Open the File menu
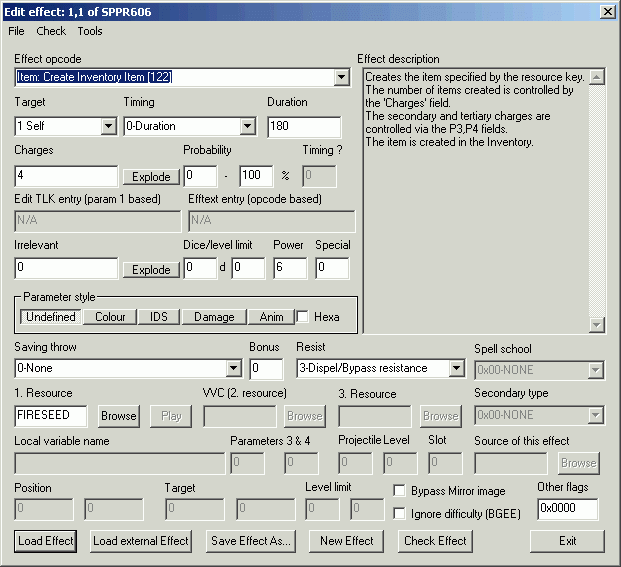Screen dimensions: 621x567 tap(16, 31)
